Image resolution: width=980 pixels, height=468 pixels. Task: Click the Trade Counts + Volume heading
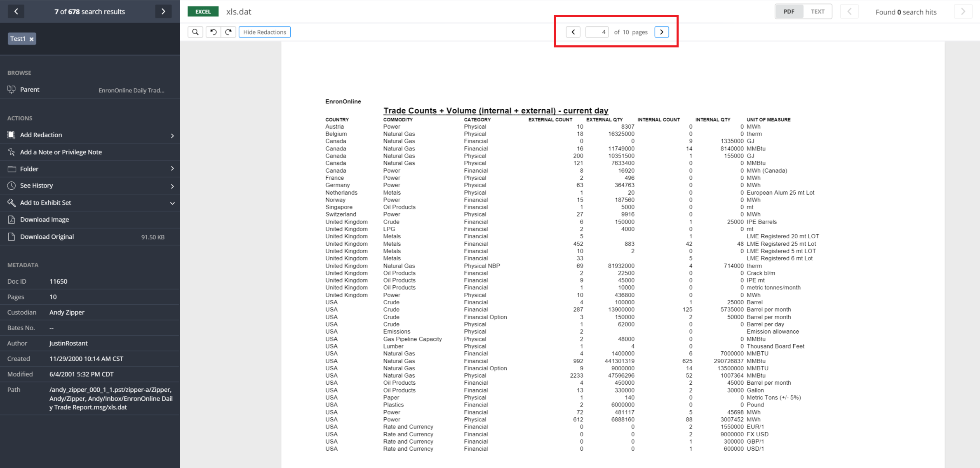pyautogui.click(x=496, y=111)
